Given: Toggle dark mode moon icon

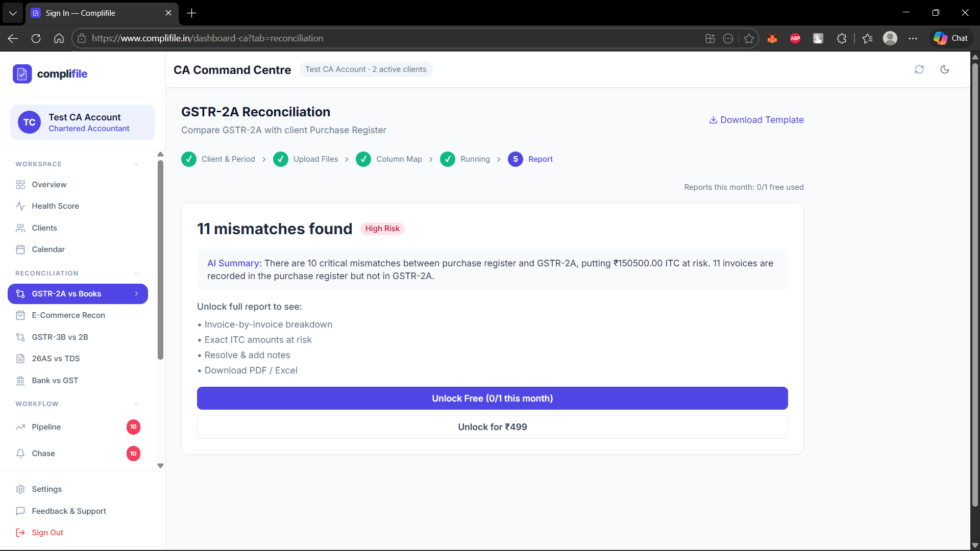Looking at the screenshot, I should click(x=945, y=69).
